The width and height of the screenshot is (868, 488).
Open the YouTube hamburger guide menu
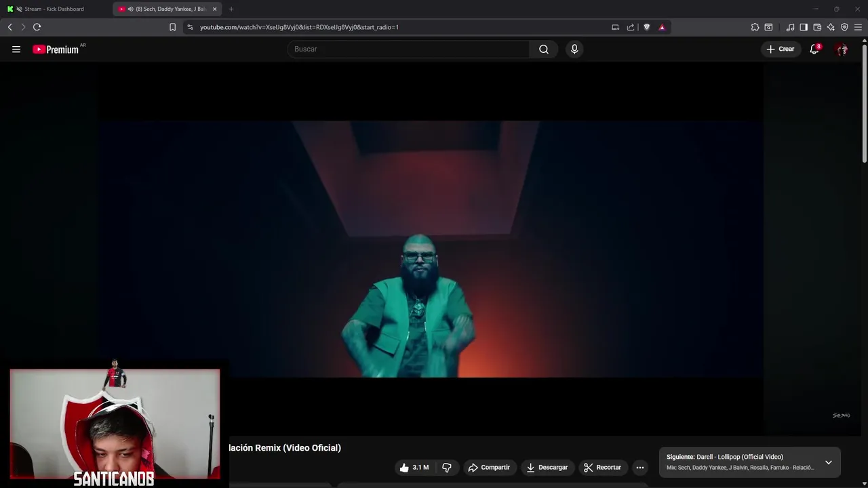[16, 49]
